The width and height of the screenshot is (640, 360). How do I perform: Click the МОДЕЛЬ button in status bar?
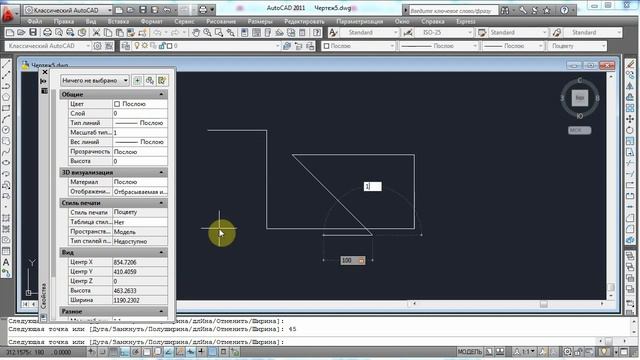469,352
